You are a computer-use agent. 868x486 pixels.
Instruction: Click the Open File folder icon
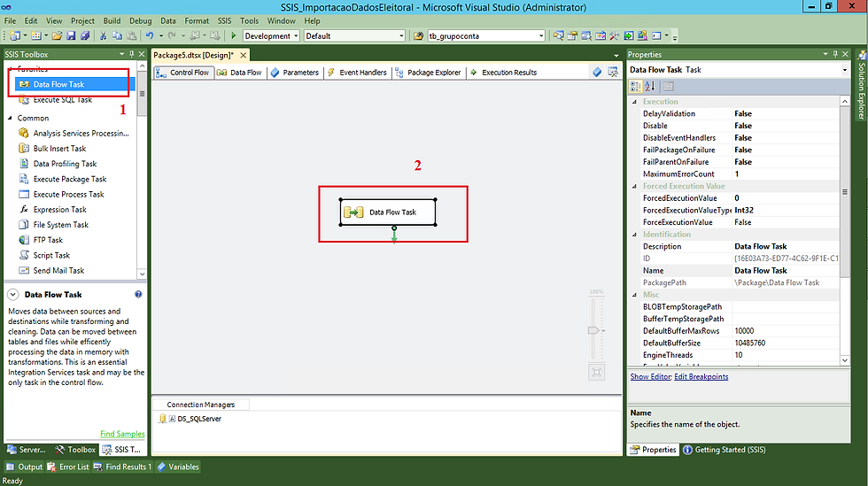[57, 36]
